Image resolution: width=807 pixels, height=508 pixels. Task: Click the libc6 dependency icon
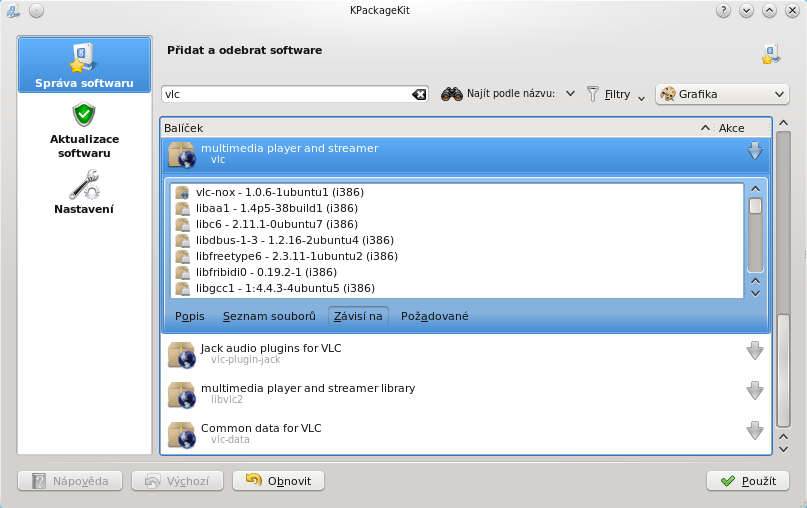click(x=182, y=224)
